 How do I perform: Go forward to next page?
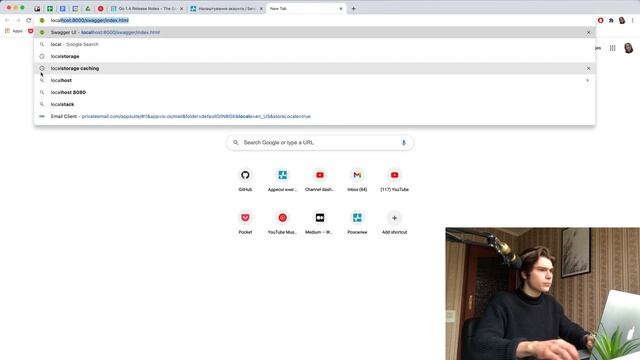click(x=18, y=20)
